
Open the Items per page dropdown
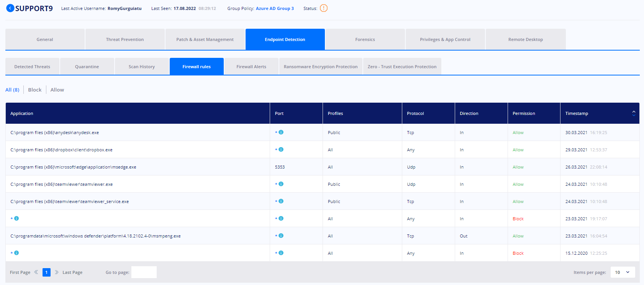coord(623,272)
